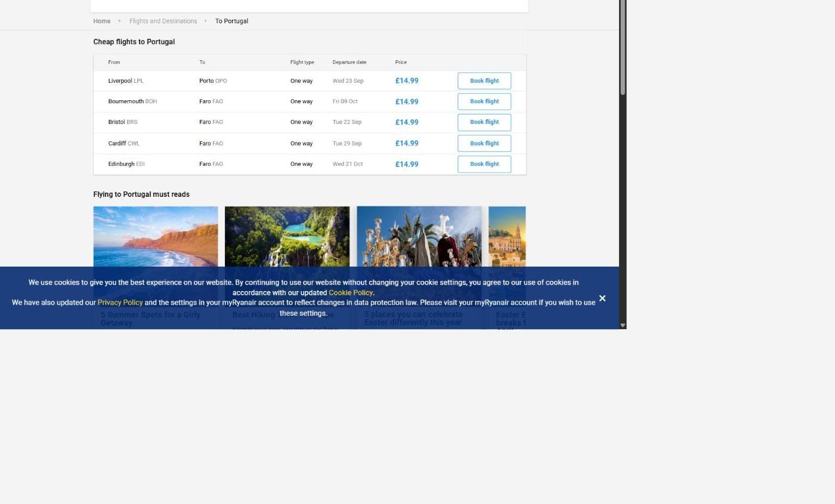Open the Cookie Policy link
The width and height of the screenshot is (835, 504).
tap(351, 293)
